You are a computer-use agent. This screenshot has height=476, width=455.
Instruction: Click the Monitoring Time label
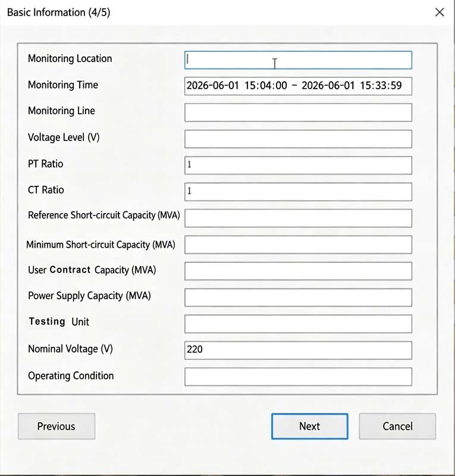[63, 84]
